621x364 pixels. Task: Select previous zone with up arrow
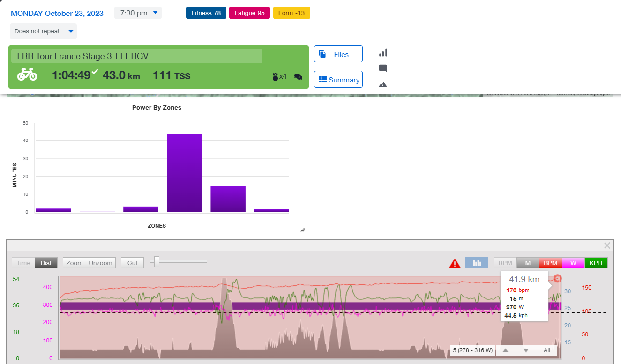[x=506, y=350]
